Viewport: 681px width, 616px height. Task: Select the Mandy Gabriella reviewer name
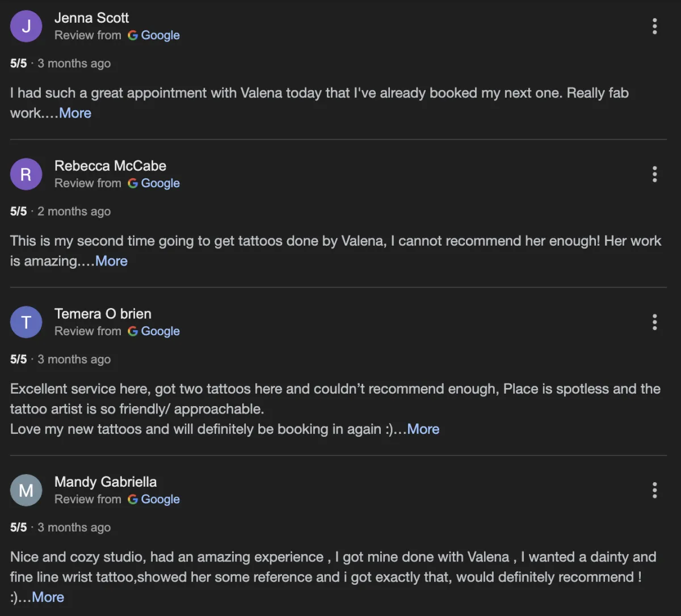pos(106,482)
